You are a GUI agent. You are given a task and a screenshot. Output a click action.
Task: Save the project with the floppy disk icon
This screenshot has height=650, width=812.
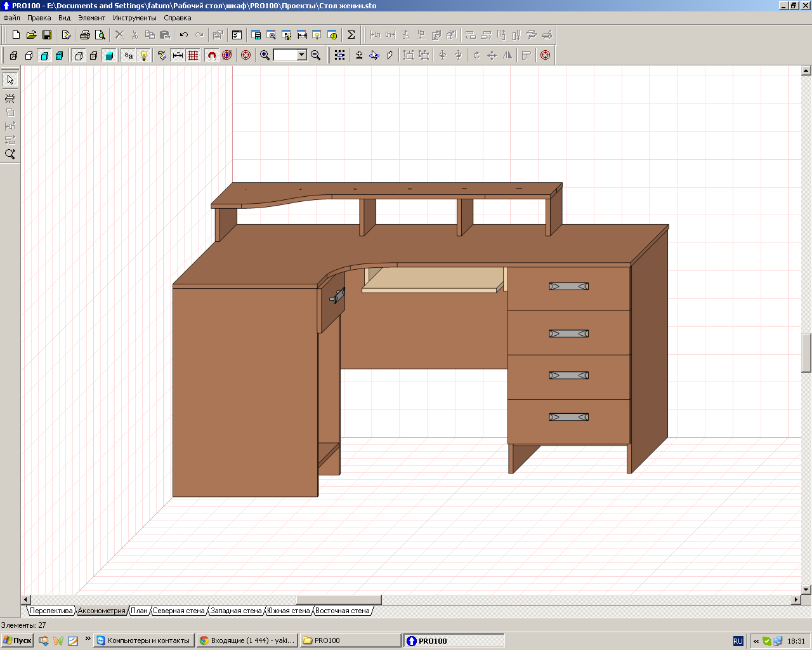(46, 35)
